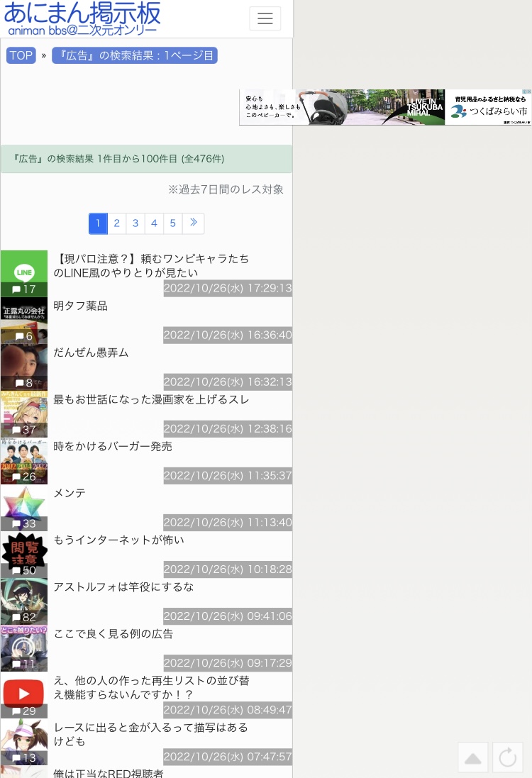Click the あにまん掲示板 site logo

coord(82,18)
